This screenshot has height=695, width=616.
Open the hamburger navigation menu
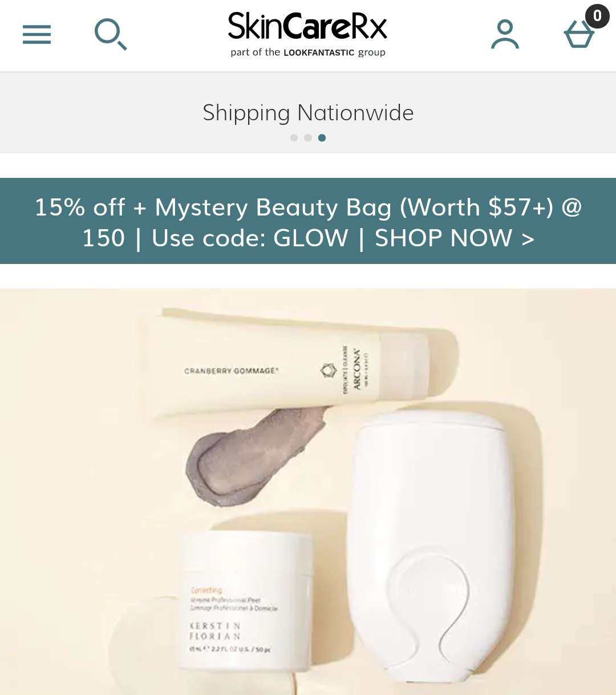tap(37, 34)
